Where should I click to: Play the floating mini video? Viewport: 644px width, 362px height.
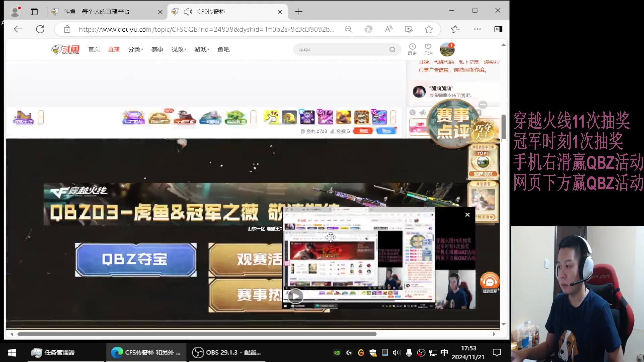[x=295, y=296]
